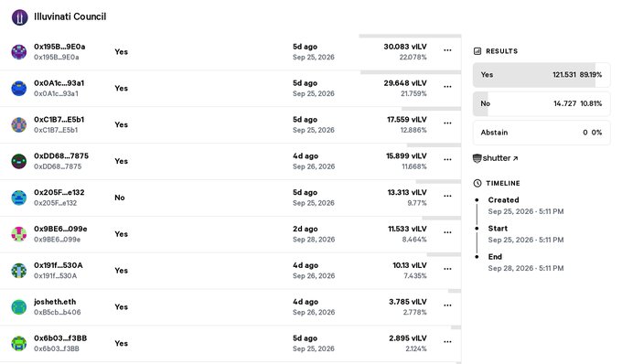Click the Start timeline marker
Image resolution: width=622 pixels, height=364 pixels.
click(x=477, y=229)
